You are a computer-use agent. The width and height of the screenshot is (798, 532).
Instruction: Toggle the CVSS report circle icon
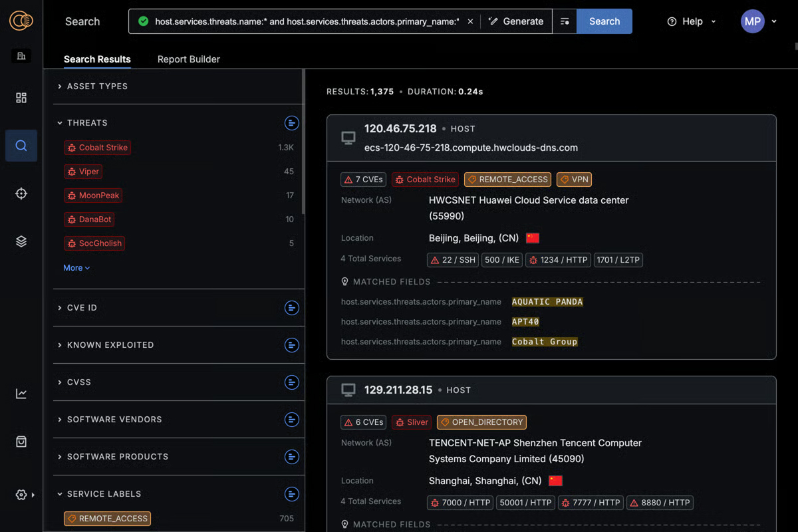tap(292, 382)
